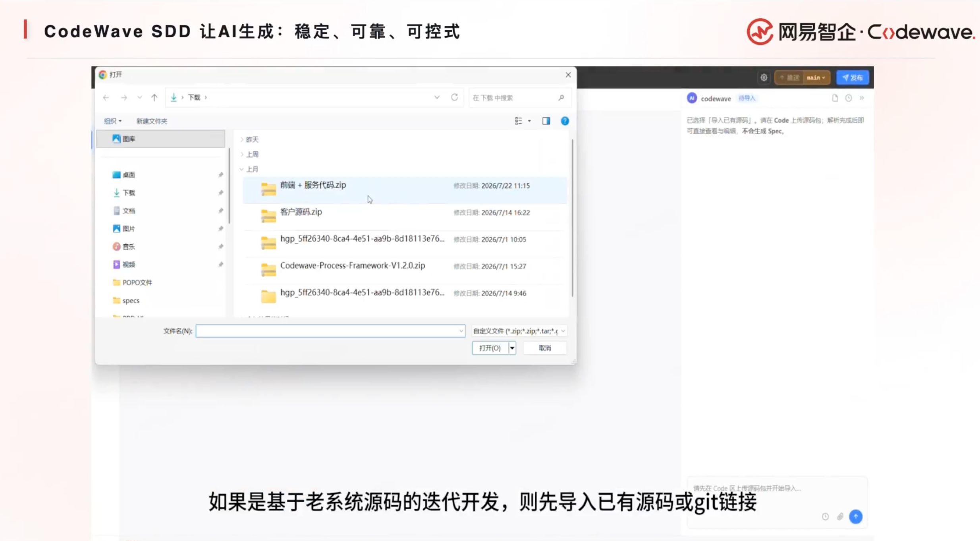Open 视频 in the sidebar
The image size is (980, 541).
[129, 264]
